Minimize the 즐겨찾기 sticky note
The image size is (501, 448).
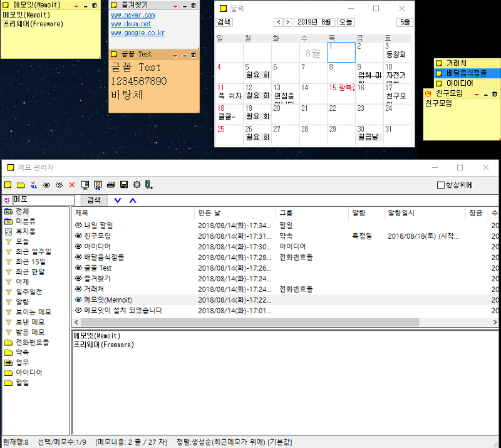184,6
